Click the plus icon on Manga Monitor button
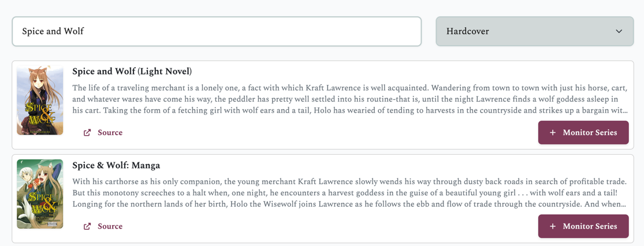Image resolution: width=644 pixels, height=246 pixels. pyautogui.click(x=553, y=226)
